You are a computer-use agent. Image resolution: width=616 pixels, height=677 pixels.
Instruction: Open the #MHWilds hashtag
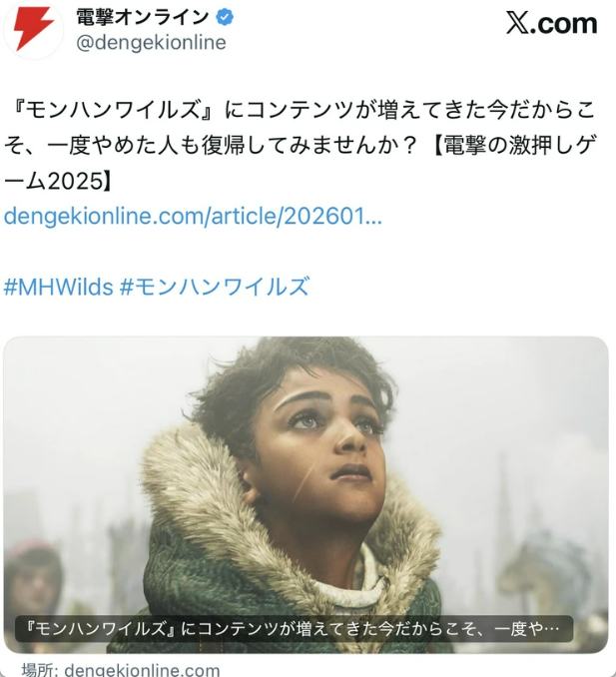point(58,287)
